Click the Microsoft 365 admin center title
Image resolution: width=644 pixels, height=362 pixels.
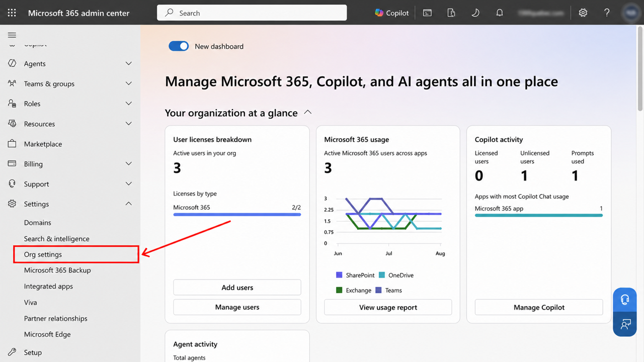pyautogui.click(x=79, y=13)
